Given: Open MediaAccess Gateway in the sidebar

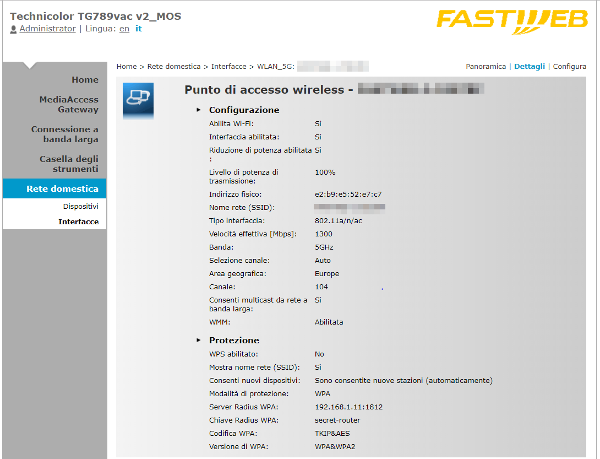Looking at the screenshot, I should (68, 105).
